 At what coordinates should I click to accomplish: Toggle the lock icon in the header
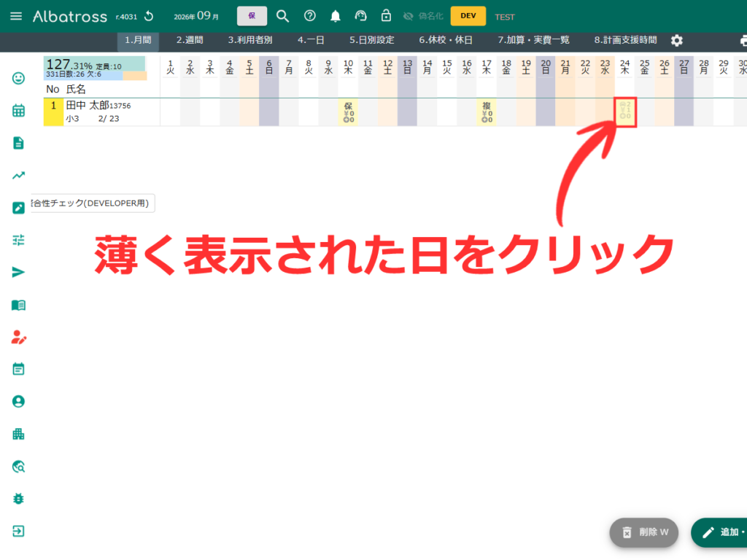(x=386, y=16)
